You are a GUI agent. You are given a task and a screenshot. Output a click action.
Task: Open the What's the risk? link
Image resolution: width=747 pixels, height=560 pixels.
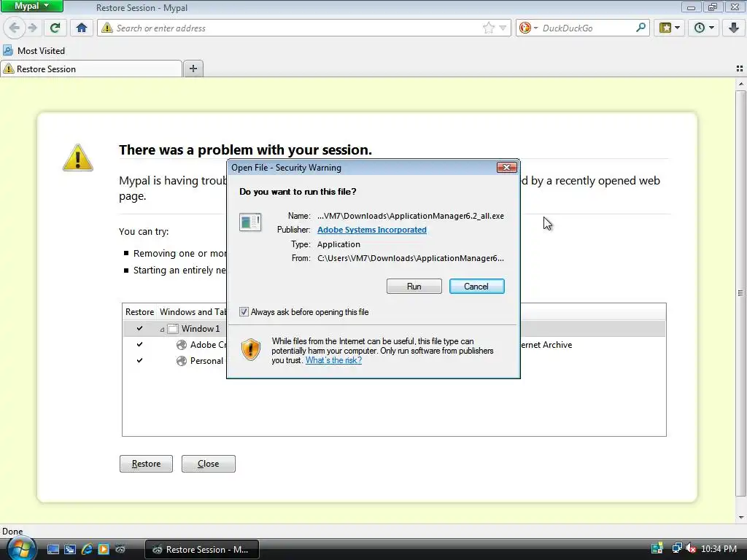[x=333, y=360]
